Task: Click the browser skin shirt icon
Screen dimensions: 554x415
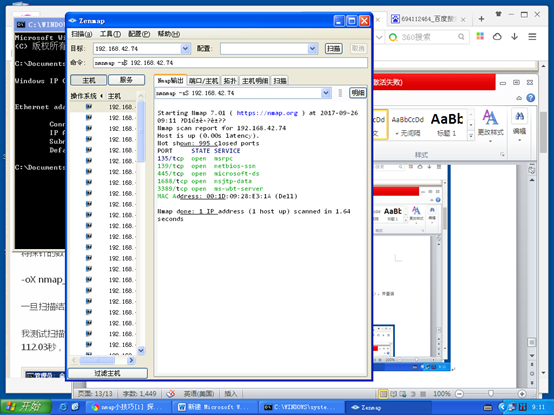Action: point(499,14)
